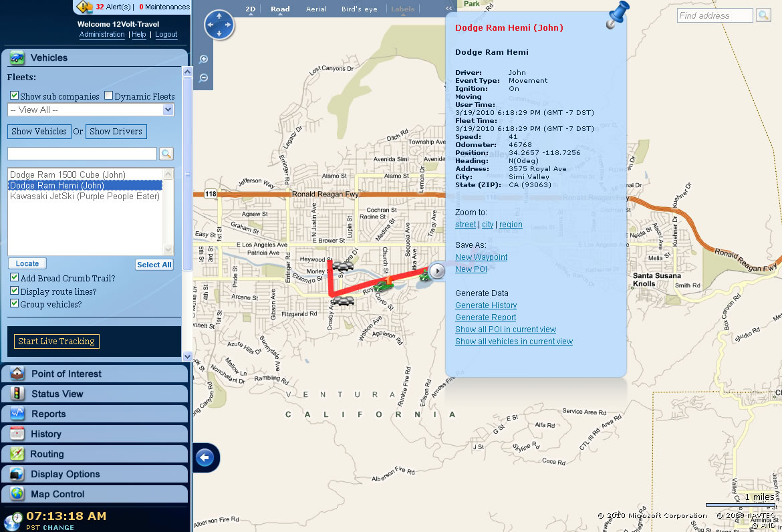Click the alerts warning icon

click(x=85, y=7)
